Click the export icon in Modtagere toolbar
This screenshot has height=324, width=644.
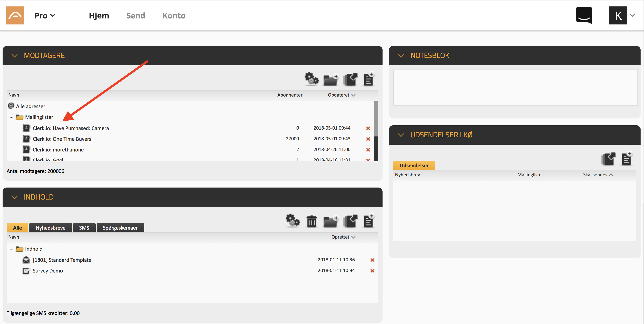[x=350, y=79]
